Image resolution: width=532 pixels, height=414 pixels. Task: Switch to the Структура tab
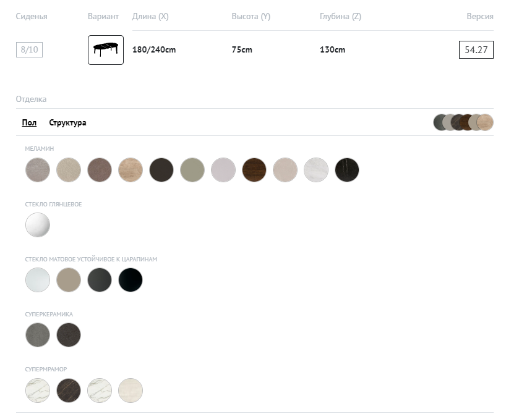67,123
